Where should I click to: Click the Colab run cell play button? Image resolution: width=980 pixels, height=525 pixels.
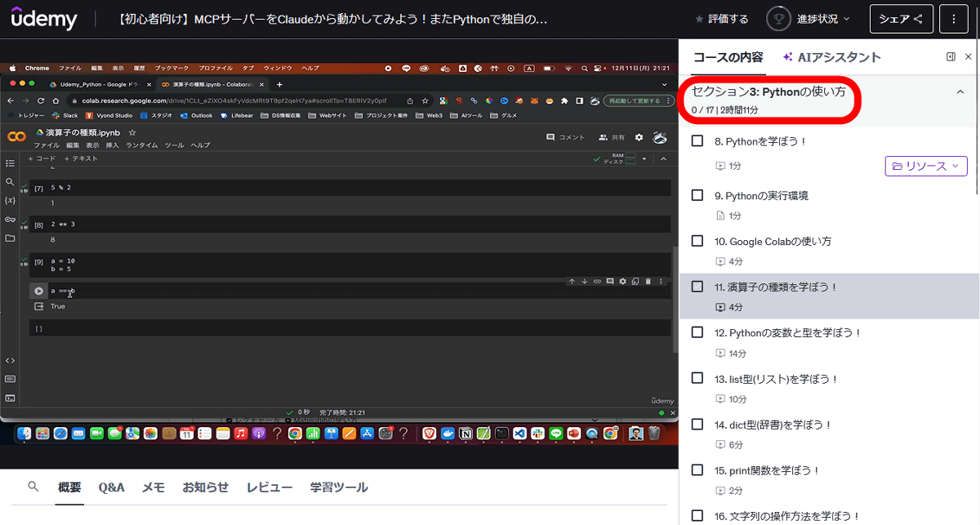[38, 291]
